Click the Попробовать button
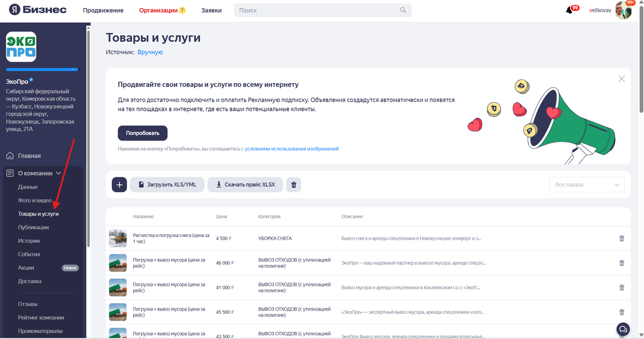This screenshot has height=339, width=644. 143,133
